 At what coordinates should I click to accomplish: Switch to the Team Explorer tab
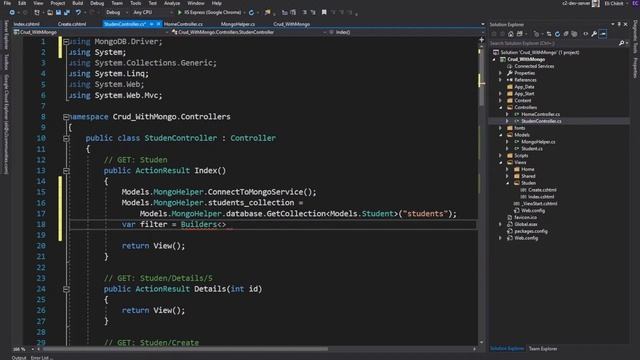(543, 349)
